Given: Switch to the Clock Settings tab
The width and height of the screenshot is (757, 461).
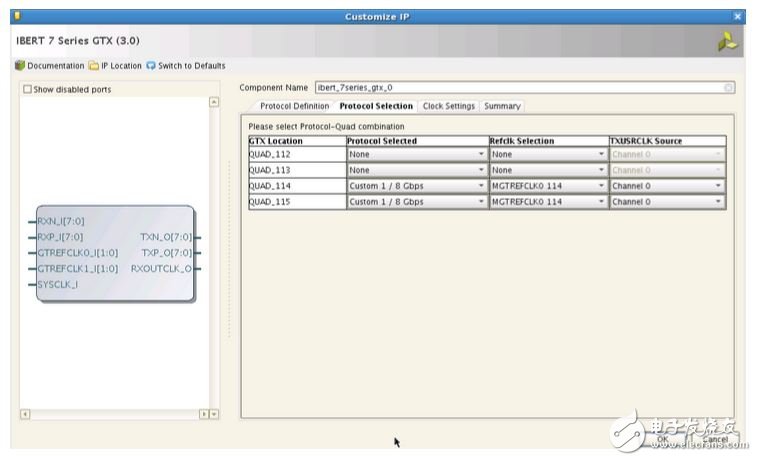Looking at the screenshot, I should click(x=448, y=106).
